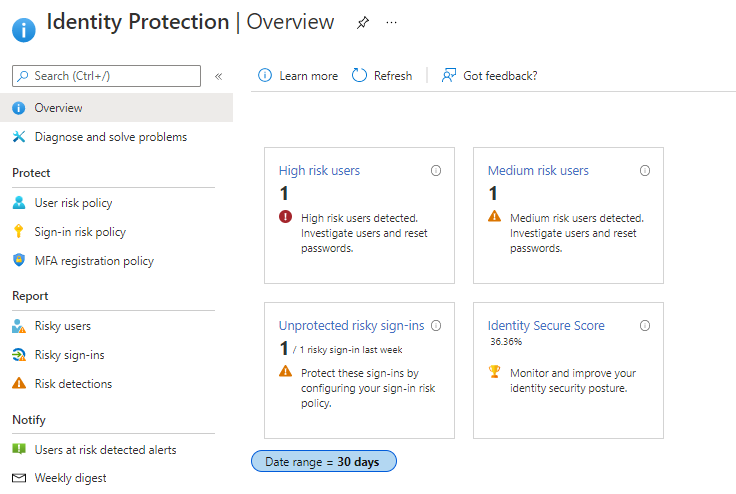This screenshot has width=736, height=494.
Task: Click Risk detections warning icon
Action: [x=19, y=384]
